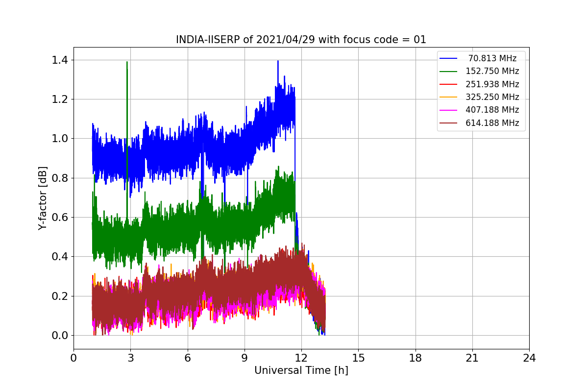Screen dimensions: 588x392
Task: Click the 24 tick label on x-axis
Action: click(529, 358)
